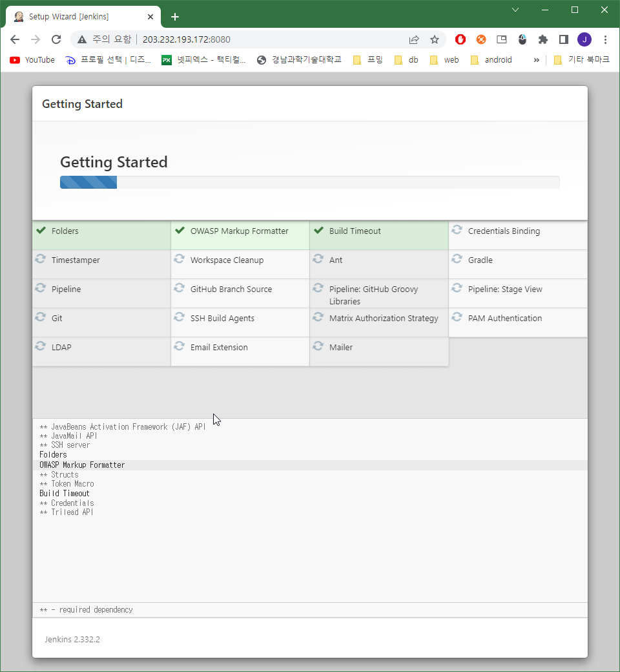Click the spinner icon next to Git plugin
The width and height of the screenshot is (620, 672).
(x=40, y=318)
